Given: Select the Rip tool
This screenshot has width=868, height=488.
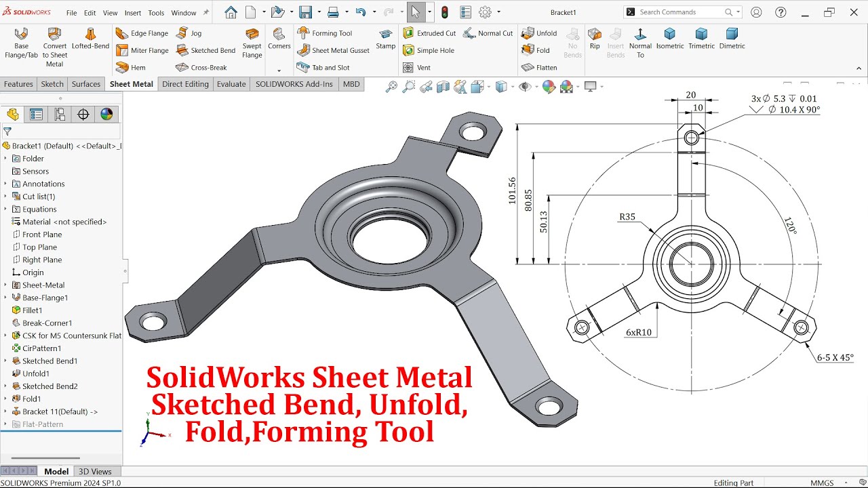Looking at the screenshot, I should click(x=595, y=39).
